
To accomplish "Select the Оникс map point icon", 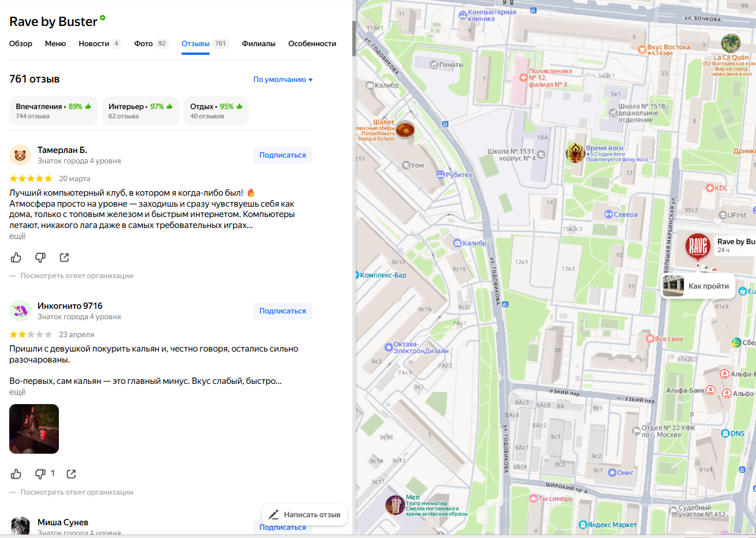I will click(612, 473).
